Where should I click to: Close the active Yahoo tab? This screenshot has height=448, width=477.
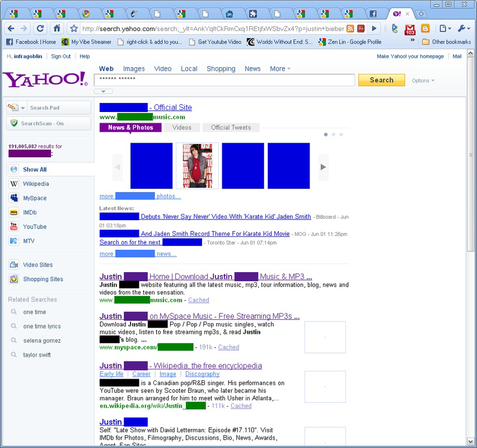[x=408, y=13]
